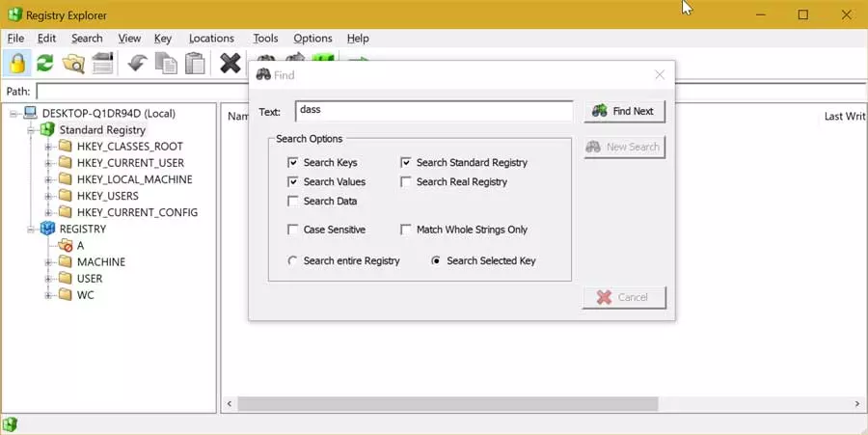This screenshot has width=868, height=435.
Task: Enable Match Whole Strings Only checkbox
Action: click(x=406, y=230)
